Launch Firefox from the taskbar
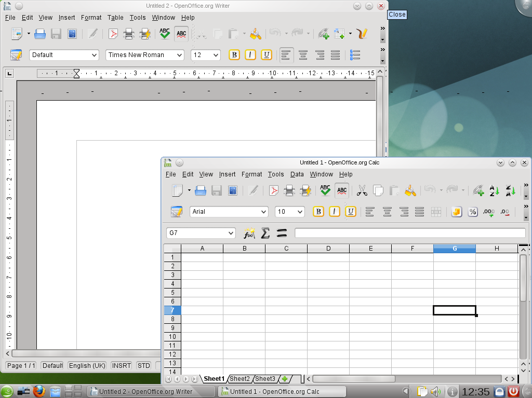The image size is (532, 398). [39, 391]
